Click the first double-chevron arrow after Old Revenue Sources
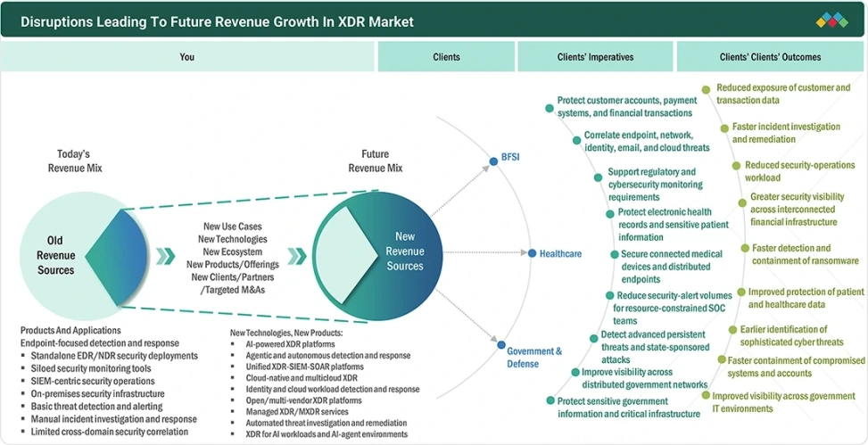Screen dimensions: 868x445 [165, 256]
